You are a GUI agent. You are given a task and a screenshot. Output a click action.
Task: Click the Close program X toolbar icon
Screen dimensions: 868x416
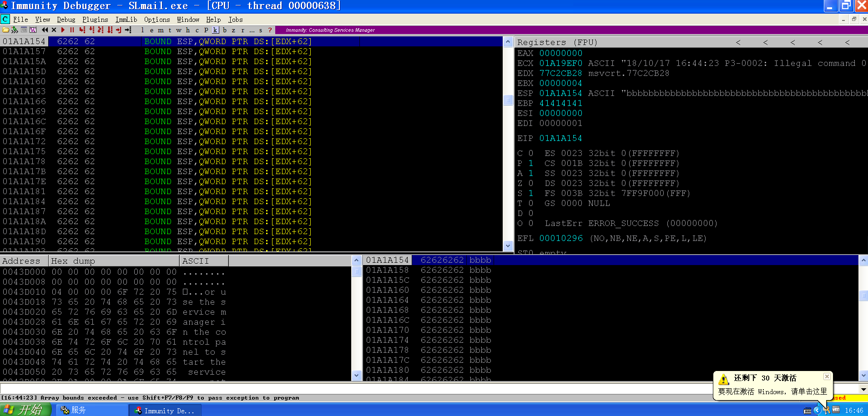54,30
